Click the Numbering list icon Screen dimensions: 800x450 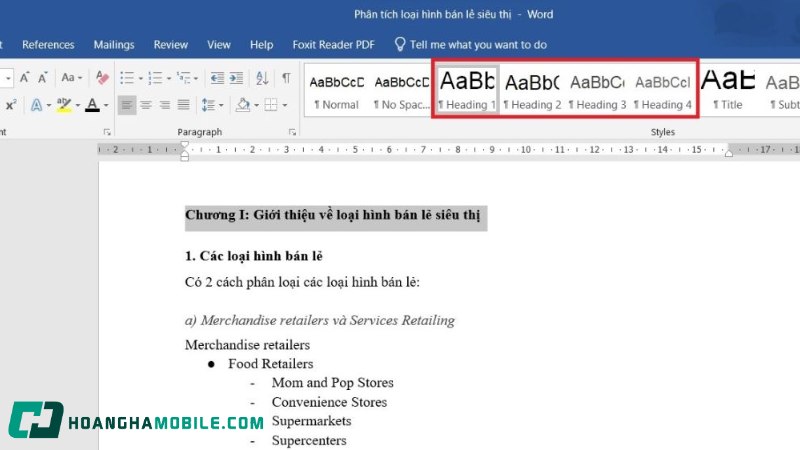[154, 78]
